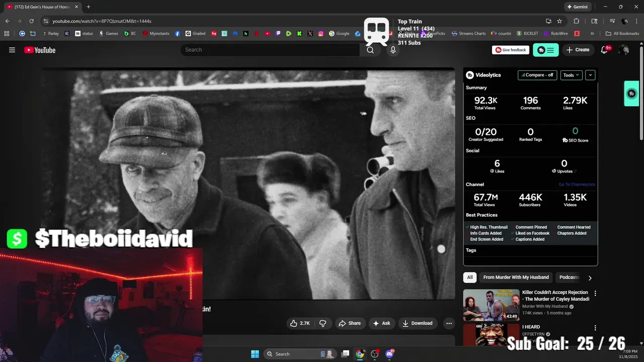Open Windows Start menu

pyautogui.click(x=255, y=354)
